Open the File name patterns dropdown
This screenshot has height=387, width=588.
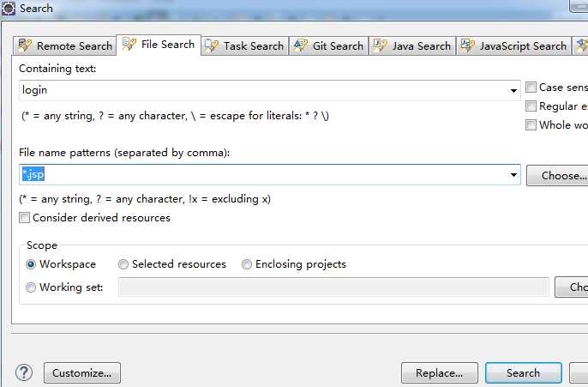coord(513,175)
